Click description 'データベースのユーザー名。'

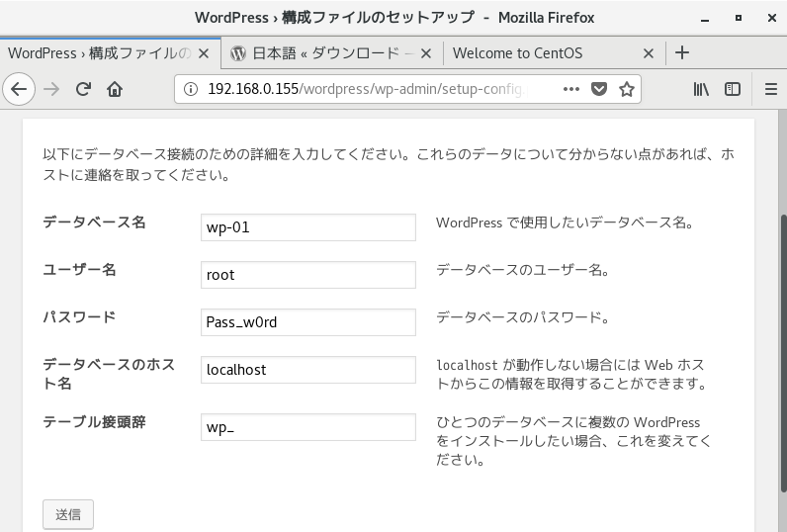pos(523,270)
